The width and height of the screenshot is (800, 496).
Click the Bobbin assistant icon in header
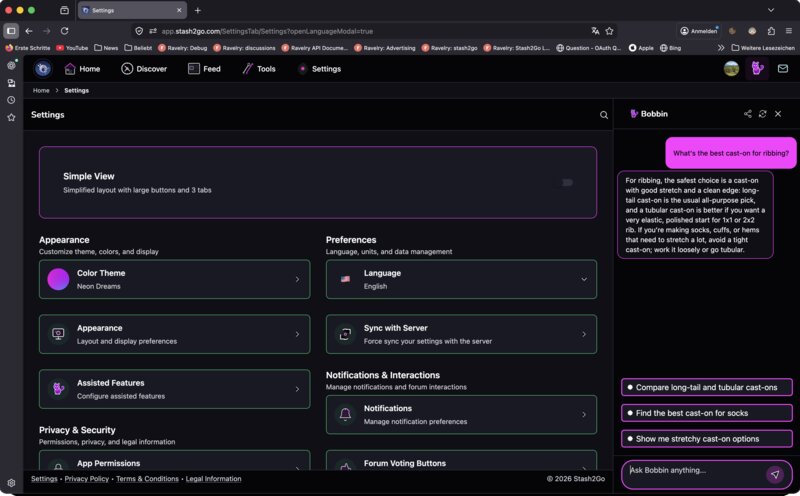[x=757, y=69]
